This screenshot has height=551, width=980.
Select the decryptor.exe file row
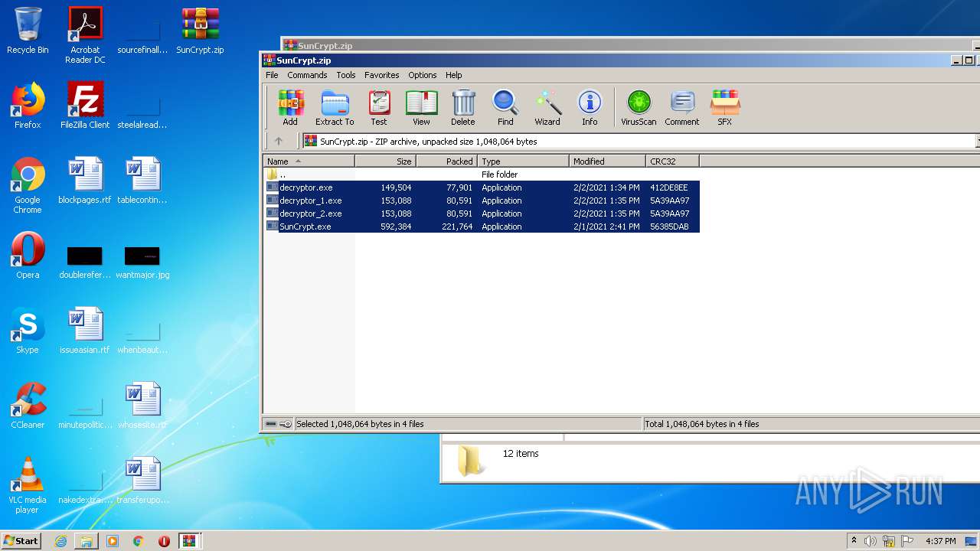482,187
